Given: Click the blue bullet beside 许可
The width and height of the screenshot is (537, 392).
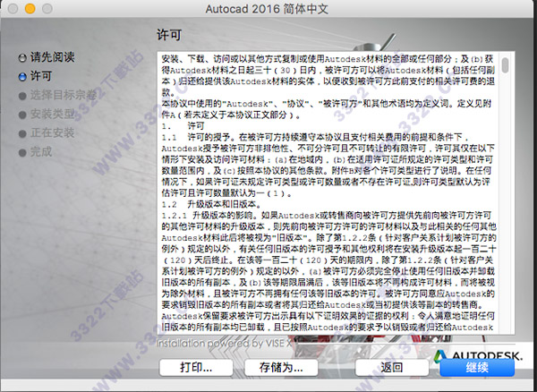Looking at the screenshot, I should [22, 77].
